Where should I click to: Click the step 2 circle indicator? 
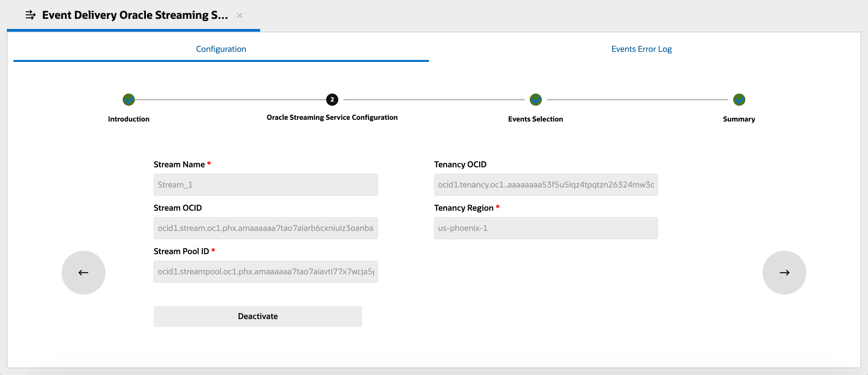click(x=332, y=100)
